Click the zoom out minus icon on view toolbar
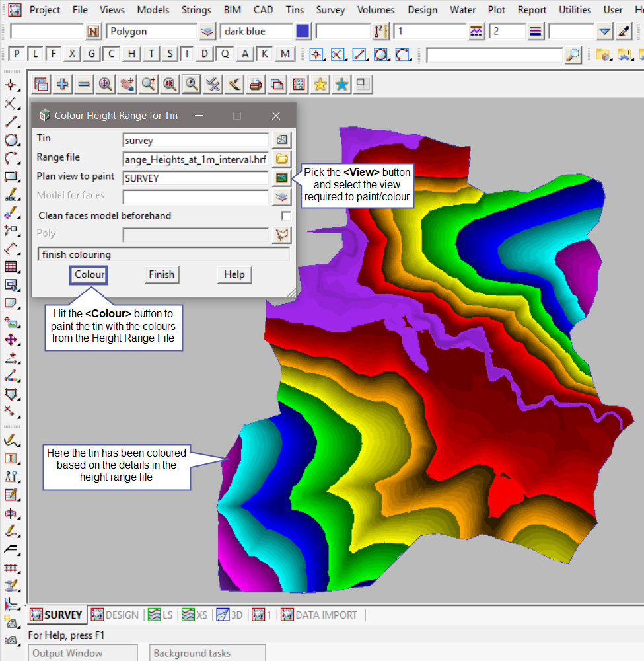 [84, 84]
